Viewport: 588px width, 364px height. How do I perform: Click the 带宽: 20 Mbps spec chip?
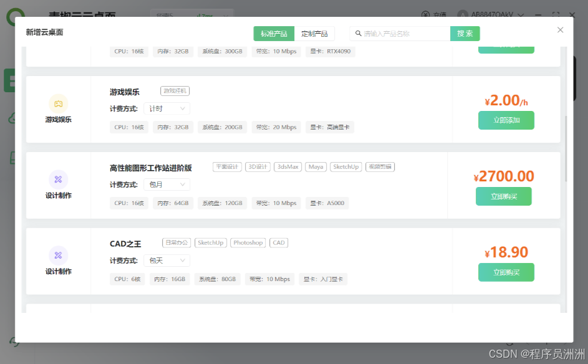point(276,127)
